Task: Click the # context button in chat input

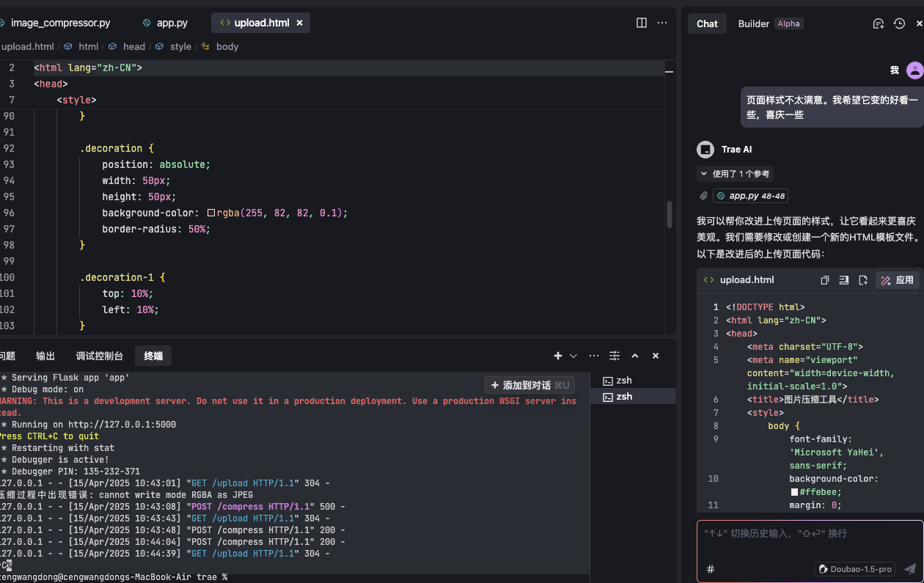Action: 711,569
